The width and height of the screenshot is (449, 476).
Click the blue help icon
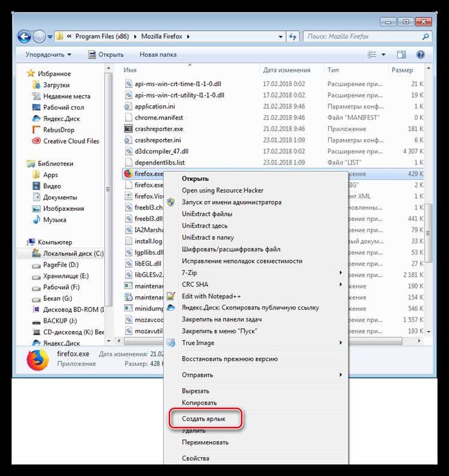[420, 54]
